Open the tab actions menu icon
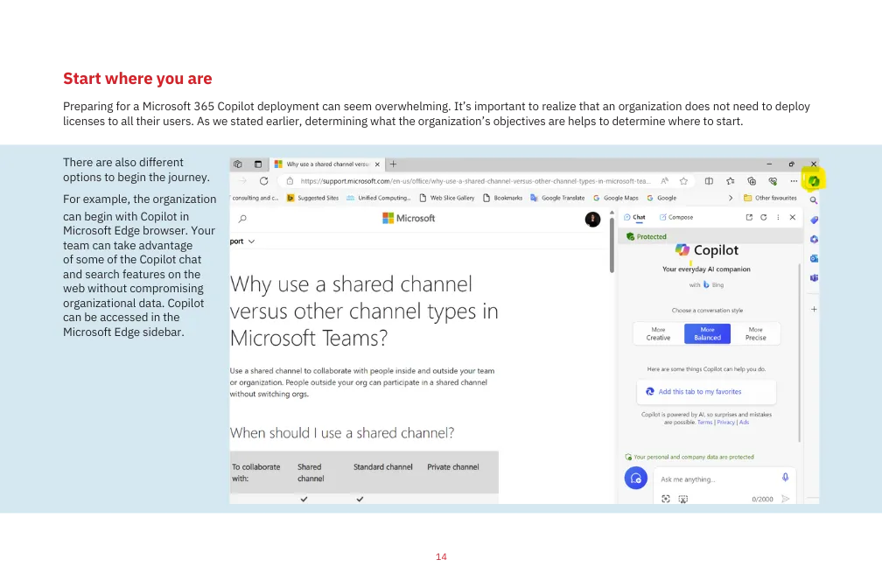Screen dimensions: 882x588 tap(258, 164)
